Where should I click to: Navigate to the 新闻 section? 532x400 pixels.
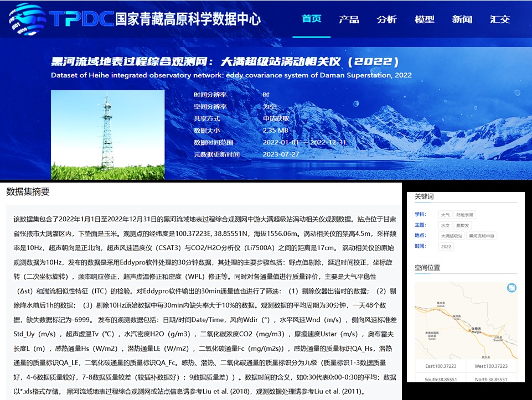pos(462,19)
